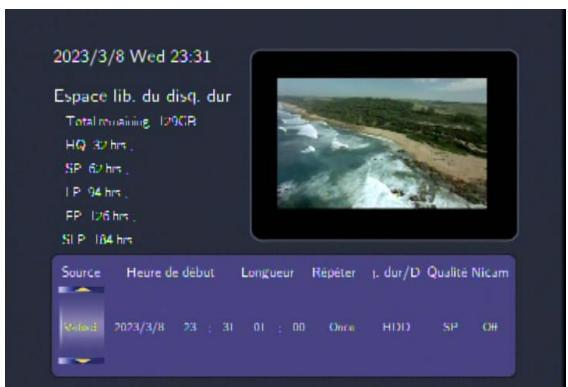The height and width of the screenshot is (387, 568).
Task: Select the length minutes value 00
Action: pyautogui.click(x=298, y=327)
